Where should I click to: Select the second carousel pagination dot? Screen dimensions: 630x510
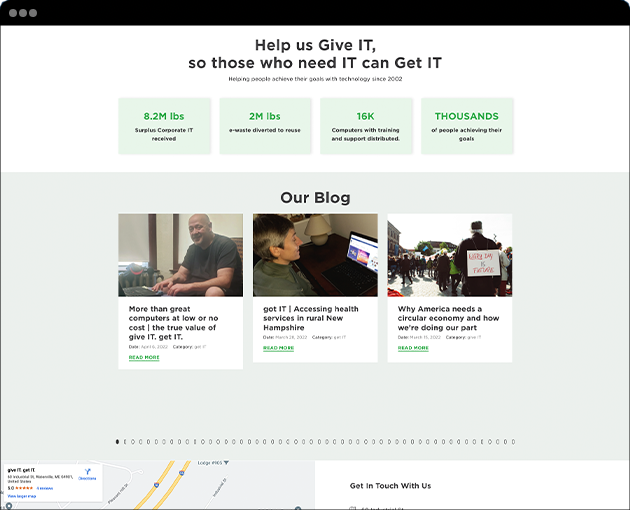(x=125, y=442)
